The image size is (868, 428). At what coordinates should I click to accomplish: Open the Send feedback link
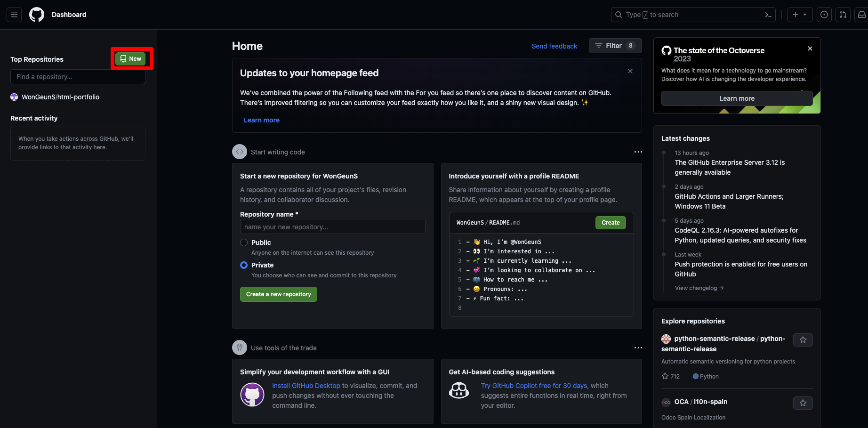554,46
